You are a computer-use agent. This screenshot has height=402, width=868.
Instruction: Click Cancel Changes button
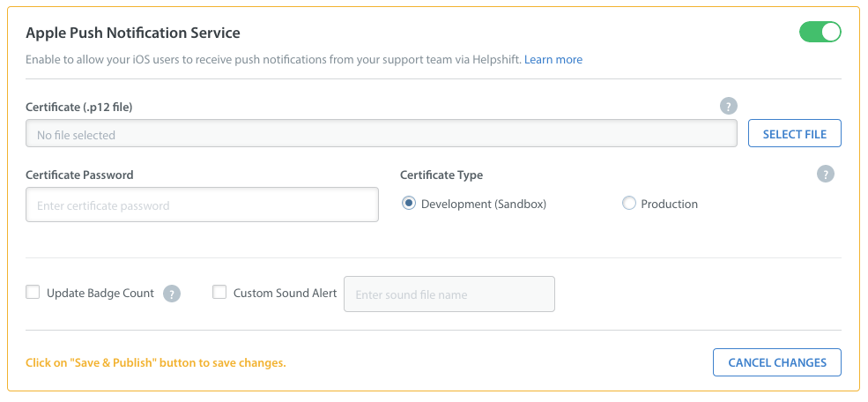776,362
